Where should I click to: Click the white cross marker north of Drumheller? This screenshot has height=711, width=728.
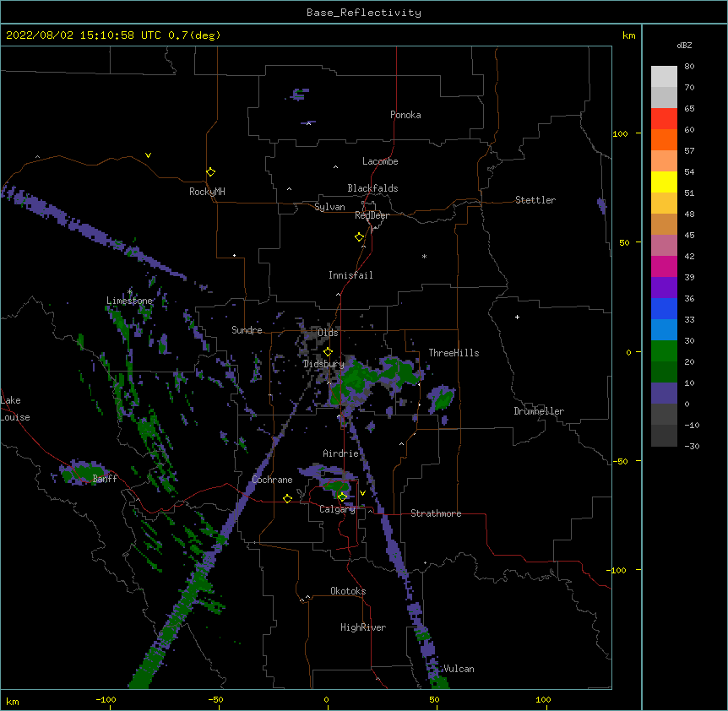517,317
